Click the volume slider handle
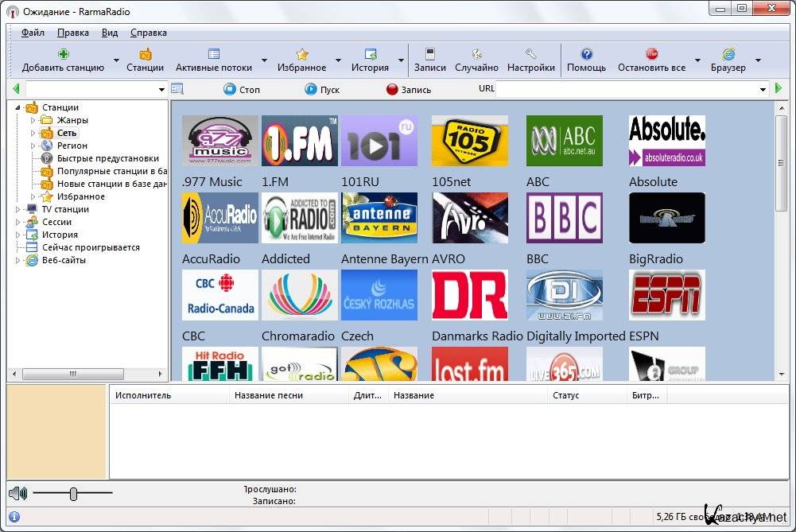Viewport: 796px width, 532px height. coord(73,494)
